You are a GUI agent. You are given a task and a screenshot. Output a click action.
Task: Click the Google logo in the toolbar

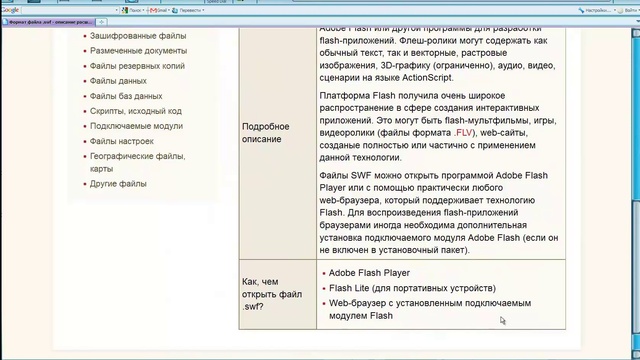pyautogui.click(x=10, y=10)
